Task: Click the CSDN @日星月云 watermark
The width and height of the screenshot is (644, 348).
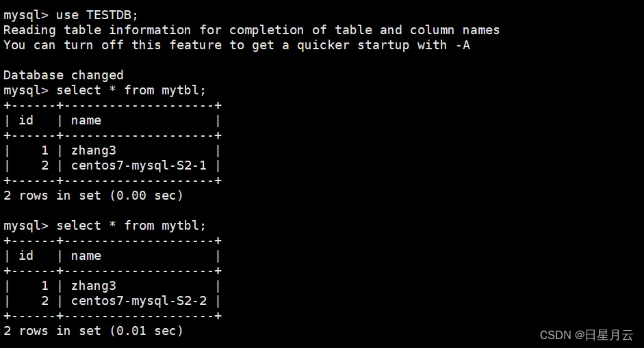Action: (x=587, y=334)
